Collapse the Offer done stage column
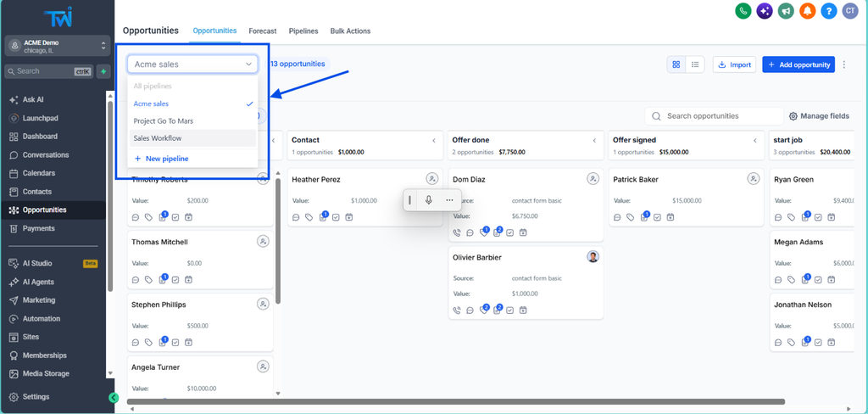Viewport: 868px width, 414px height. (x=594, y=141)
